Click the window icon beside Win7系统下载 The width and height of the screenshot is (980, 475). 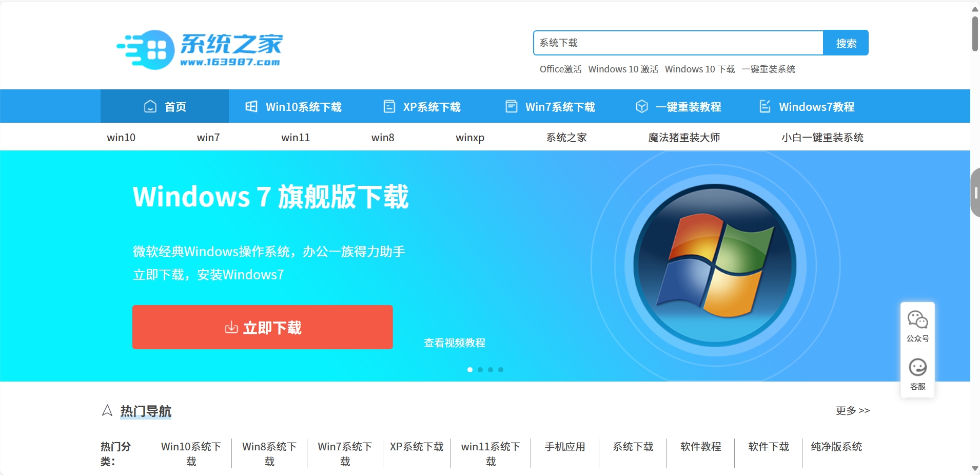click(x=512, y=106)
